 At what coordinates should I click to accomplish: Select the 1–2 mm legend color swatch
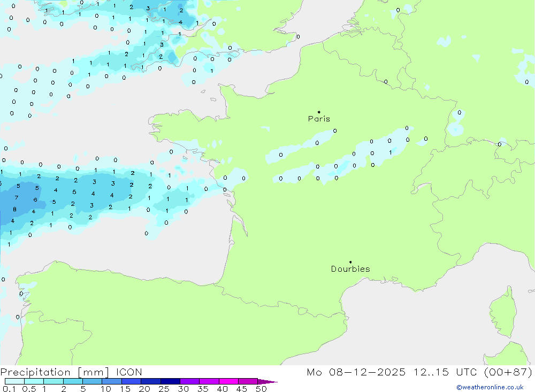[53, 381]
